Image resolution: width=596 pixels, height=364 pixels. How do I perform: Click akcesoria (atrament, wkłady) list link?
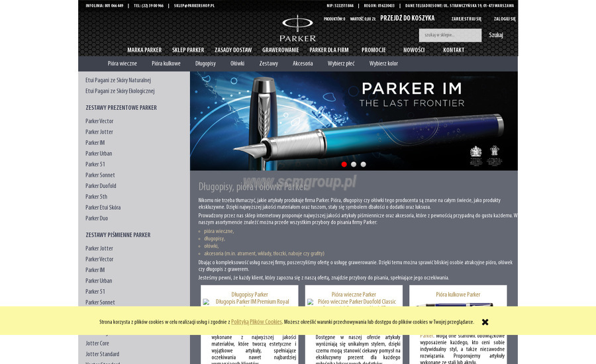[264, 253]
